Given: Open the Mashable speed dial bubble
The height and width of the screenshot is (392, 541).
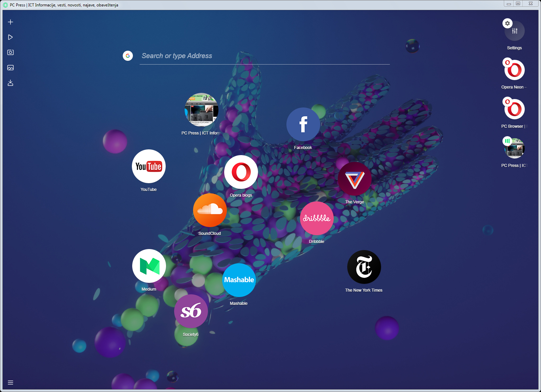Looking at the screenshot, I should click(239, 280).
